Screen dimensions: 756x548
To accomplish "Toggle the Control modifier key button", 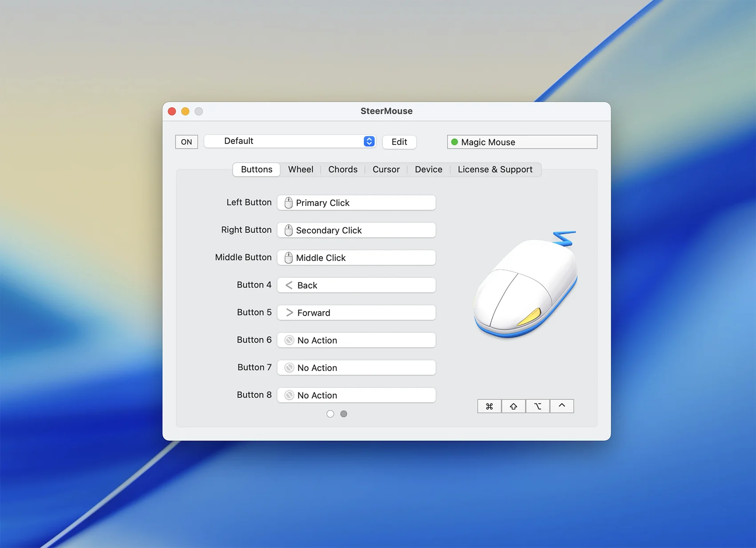I will click(562, 406).
